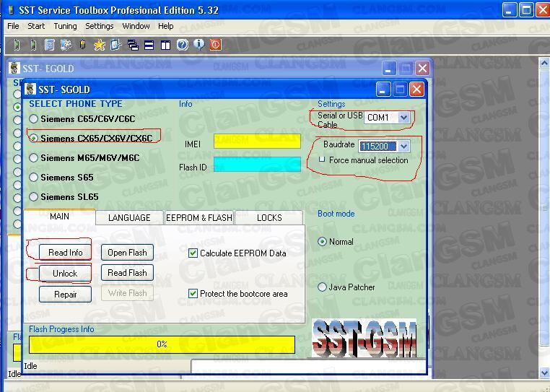Click the main window scrollbar down arrow
This screenshot has height=392, width=550.
click(544, 373)
